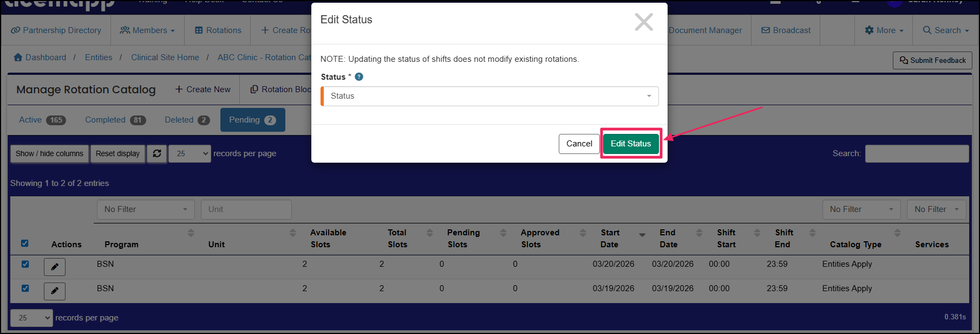Open the Program No Filter dropdown

click(146, 209)
